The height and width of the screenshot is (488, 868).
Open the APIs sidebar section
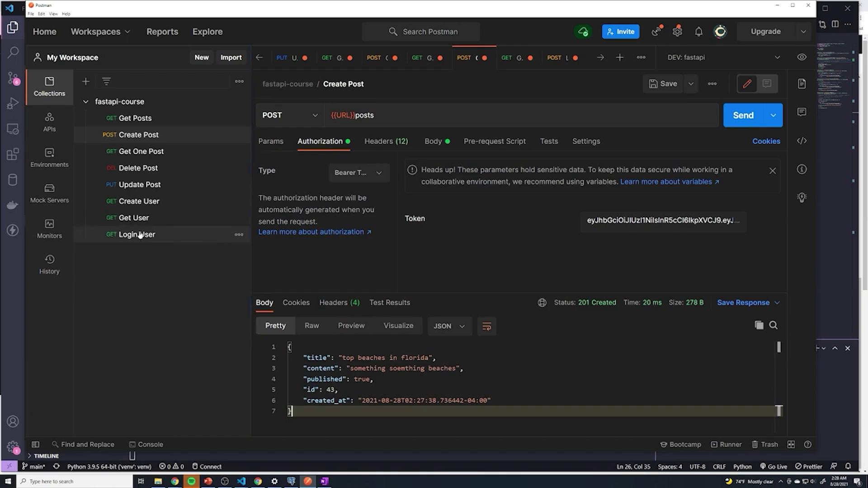pyautogui.click(x=49, y=122)
